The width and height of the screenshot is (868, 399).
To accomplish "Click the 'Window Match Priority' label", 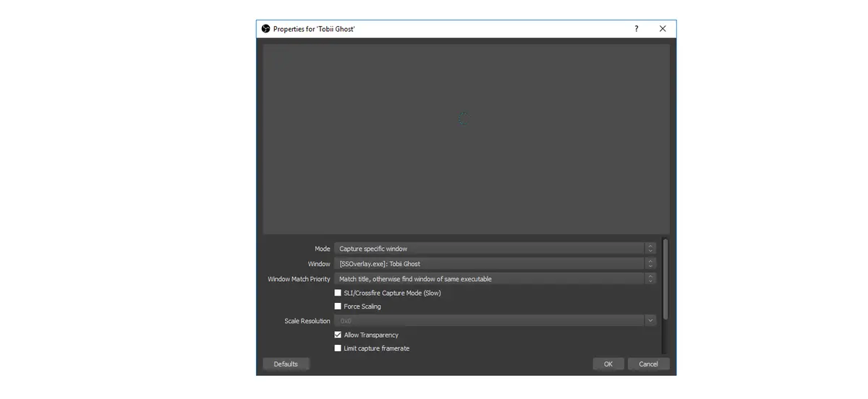I will [299, 279].
